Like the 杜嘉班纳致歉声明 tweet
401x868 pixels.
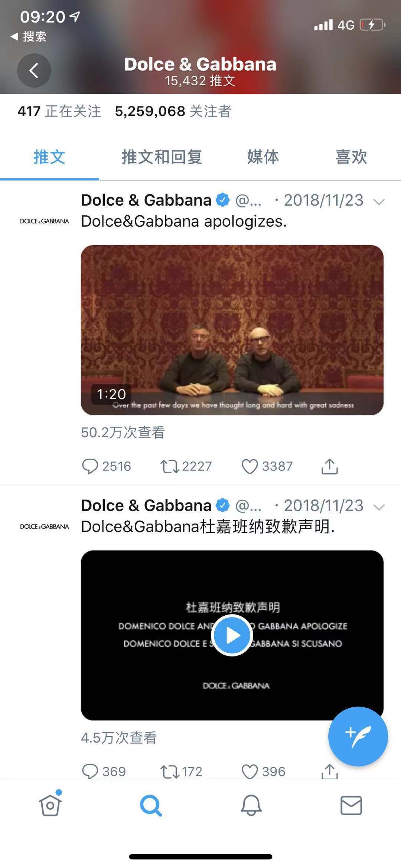(x=263, y=772)
